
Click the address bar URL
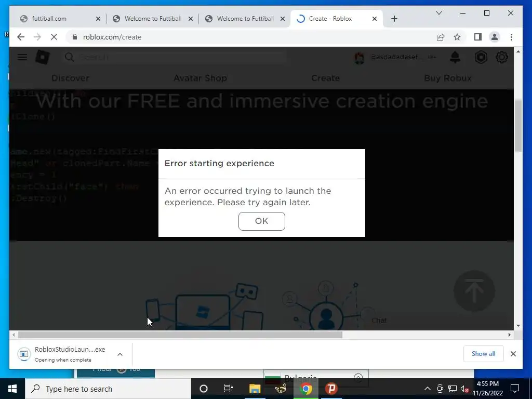tap(112, 37)
